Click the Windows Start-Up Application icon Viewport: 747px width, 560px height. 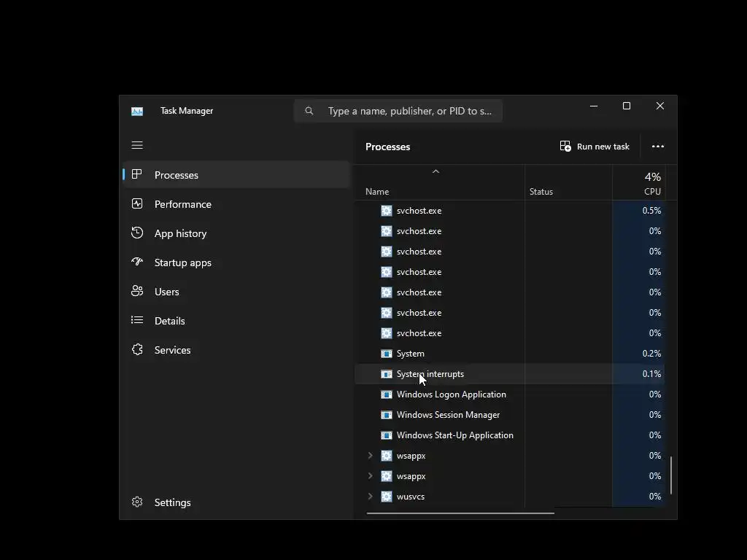[387, 436]
